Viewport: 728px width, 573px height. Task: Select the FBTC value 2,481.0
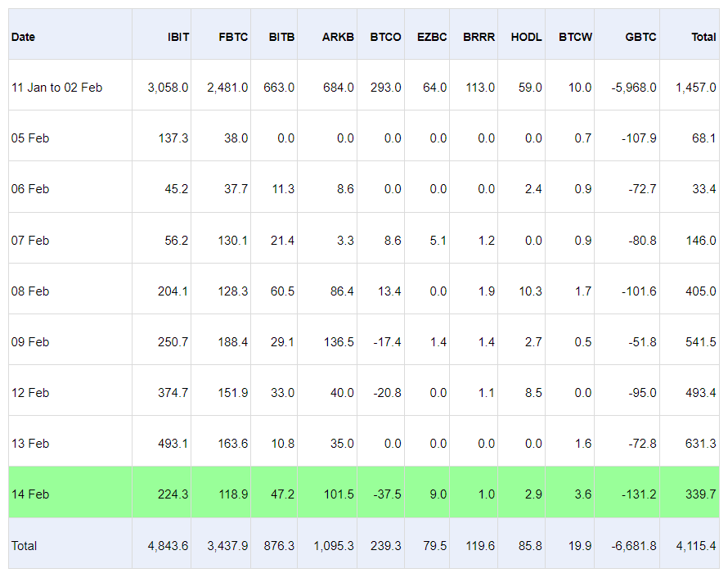pos(227,88)
